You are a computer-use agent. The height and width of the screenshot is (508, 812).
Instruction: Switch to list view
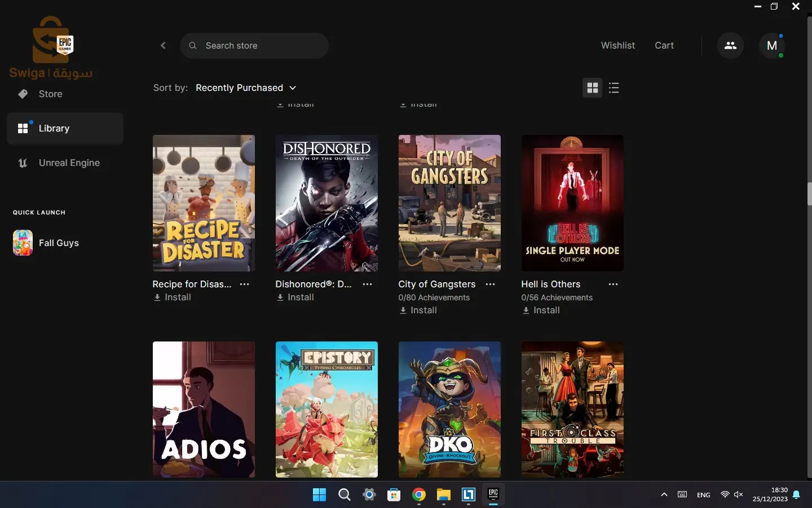(614, 88)
